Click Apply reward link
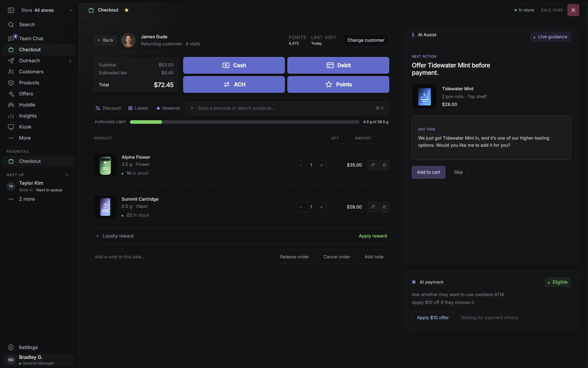The image size is (588, 368). (373, 236)
